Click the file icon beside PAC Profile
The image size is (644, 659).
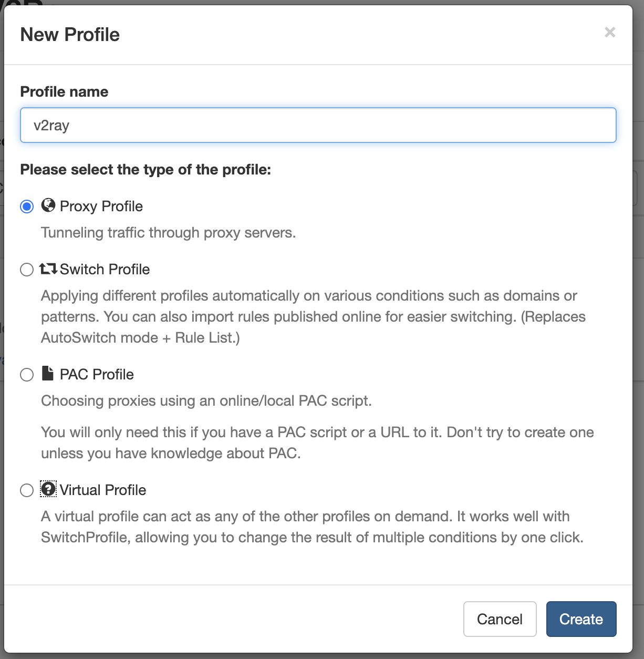48,374
